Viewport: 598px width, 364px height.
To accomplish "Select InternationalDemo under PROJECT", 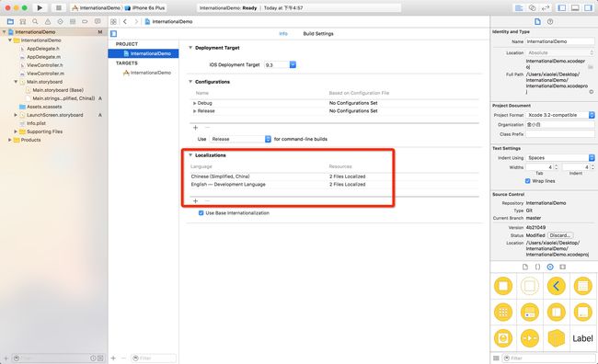I will point(144,53).
